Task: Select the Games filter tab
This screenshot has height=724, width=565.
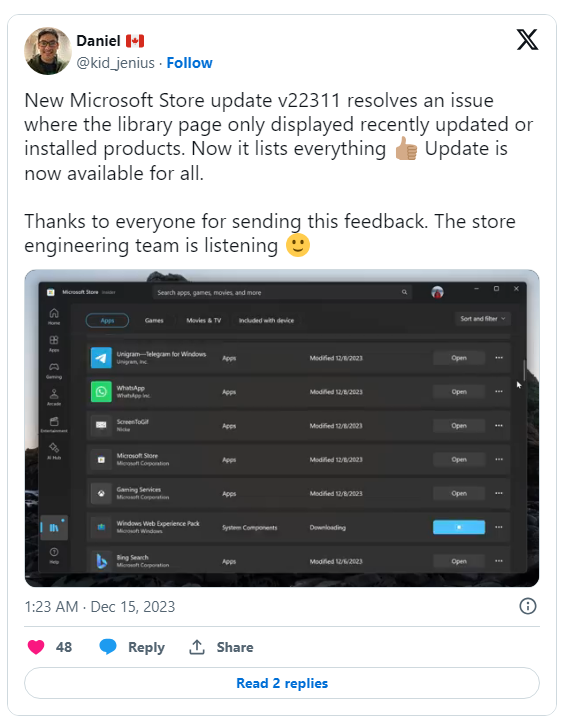Action: (154, 320)
